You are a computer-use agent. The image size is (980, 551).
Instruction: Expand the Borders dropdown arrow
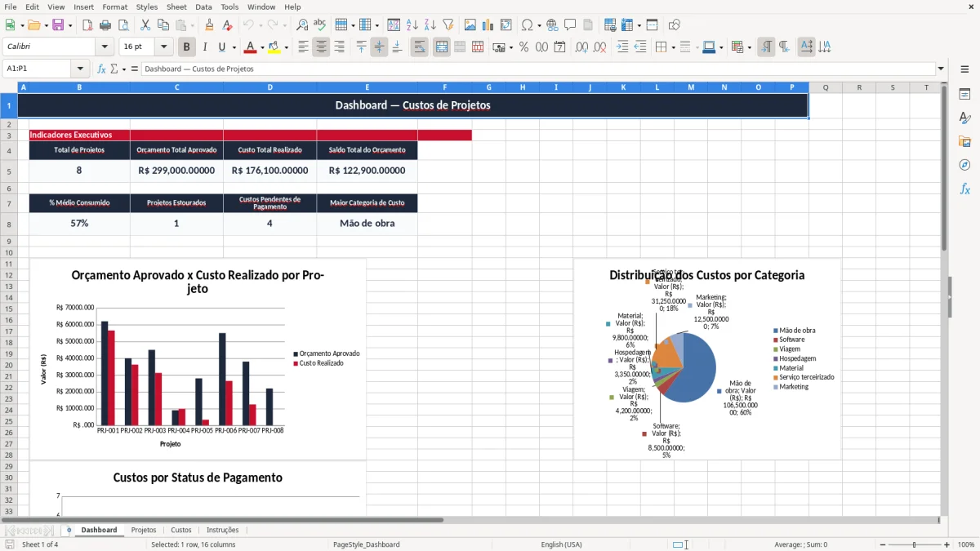pyautogui.click(x=672, y=47)
